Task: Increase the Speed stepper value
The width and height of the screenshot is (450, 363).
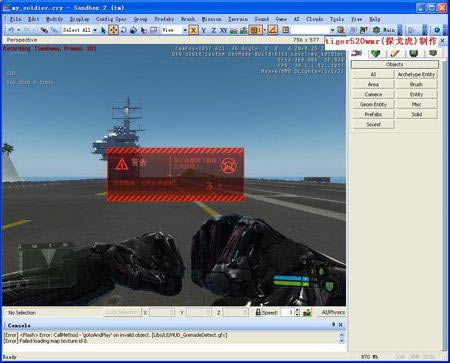Action: click(297, 310)
